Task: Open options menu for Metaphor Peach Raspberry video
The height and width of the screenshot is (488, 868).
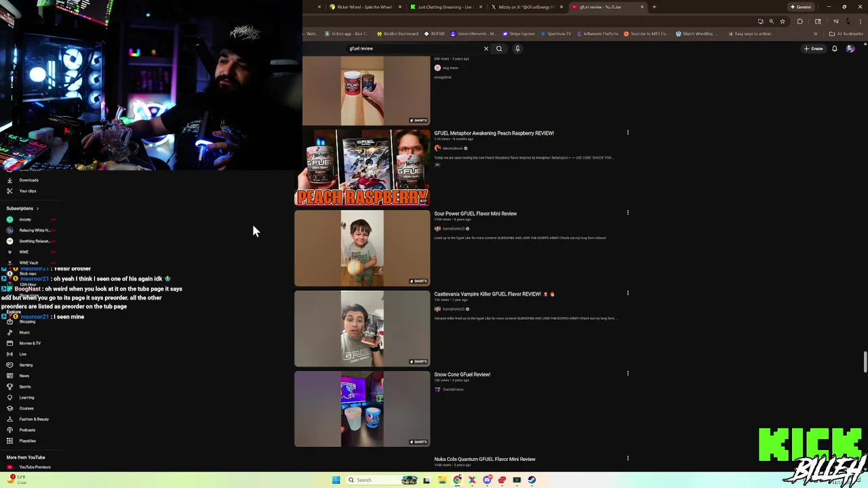Action: click(628, 133)
